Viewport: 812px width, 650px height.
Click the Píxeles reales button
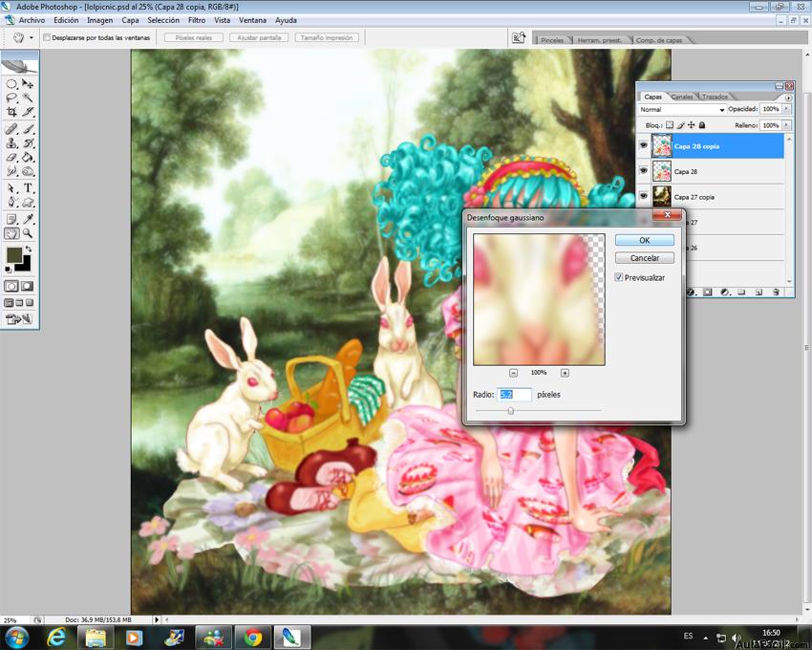pos(194,38)
